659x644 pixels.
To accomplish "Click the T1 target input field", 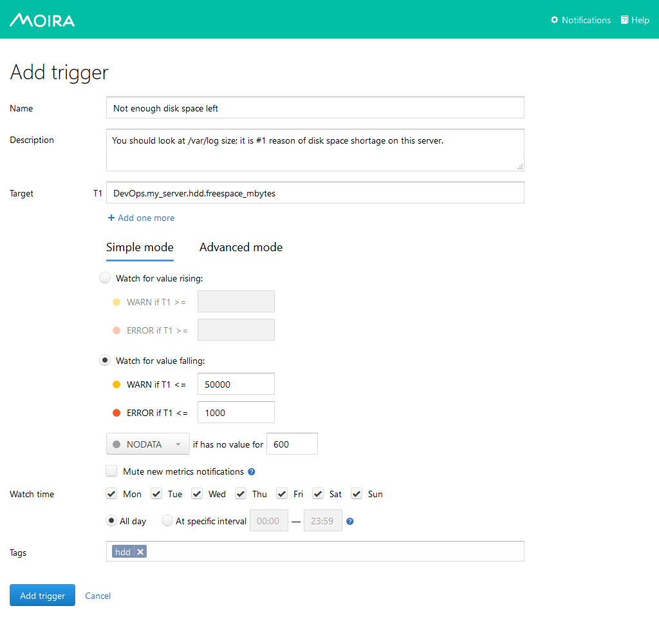I will [x=315, y=193].
